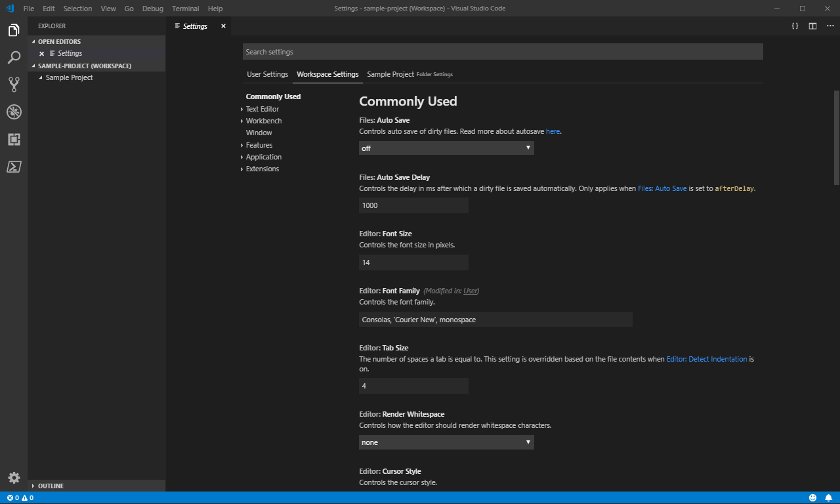Click the 'User' modified-in link
840x504 pixels.
click(471, 291)
